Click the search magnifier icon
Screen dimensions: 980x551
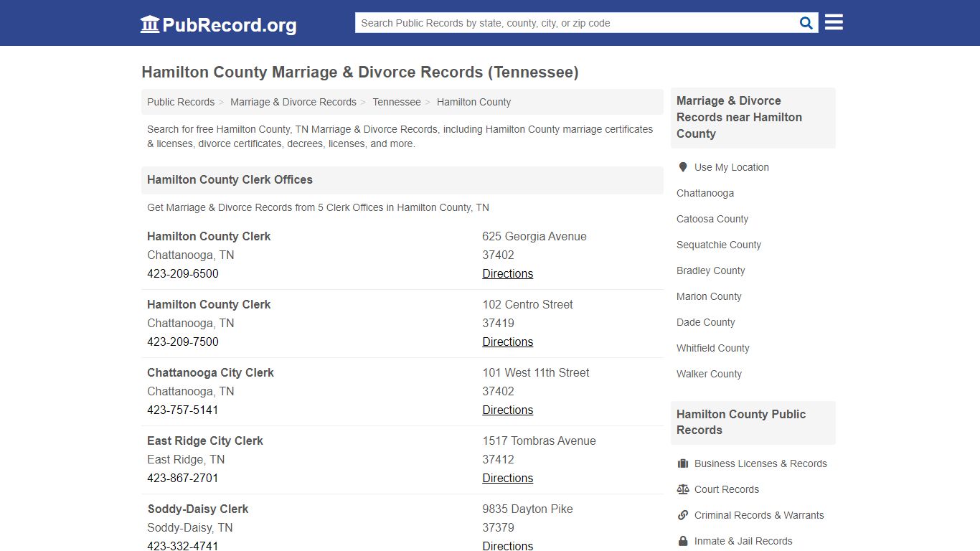point(806,23)
